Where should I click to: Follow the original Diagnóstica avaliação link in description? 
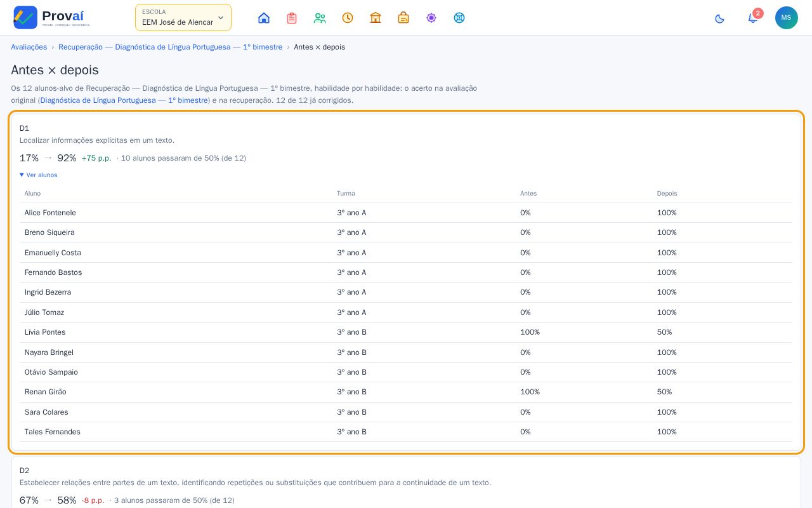(x=124, y=100)
